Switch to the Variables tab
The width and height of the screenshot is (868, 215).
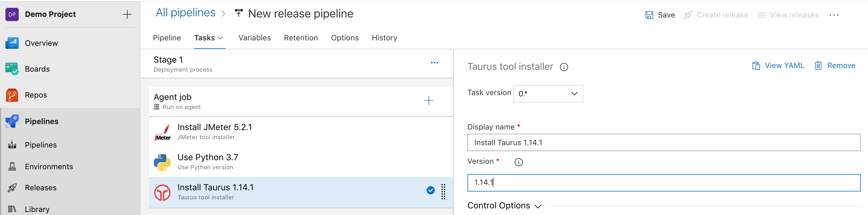(255, 38)
